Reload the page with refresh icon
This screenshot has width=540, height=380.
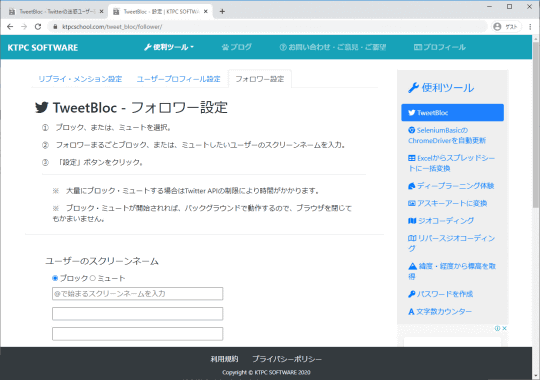coord(38,27)
